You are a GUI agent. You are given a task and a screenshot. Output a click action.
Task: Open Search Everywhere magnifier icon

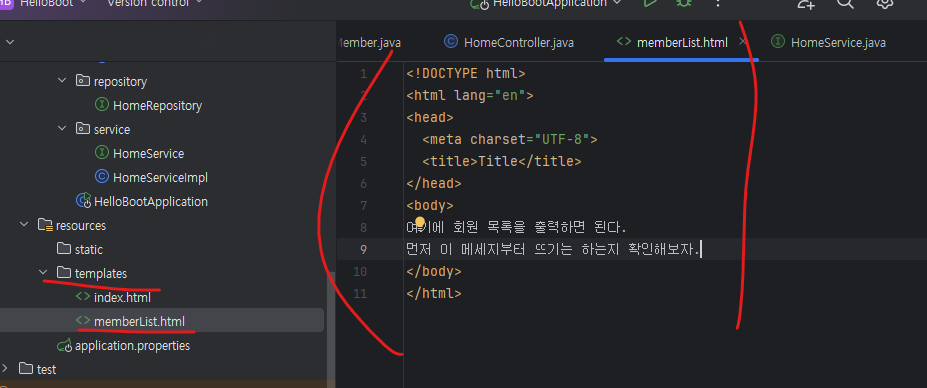coord(845,3)
